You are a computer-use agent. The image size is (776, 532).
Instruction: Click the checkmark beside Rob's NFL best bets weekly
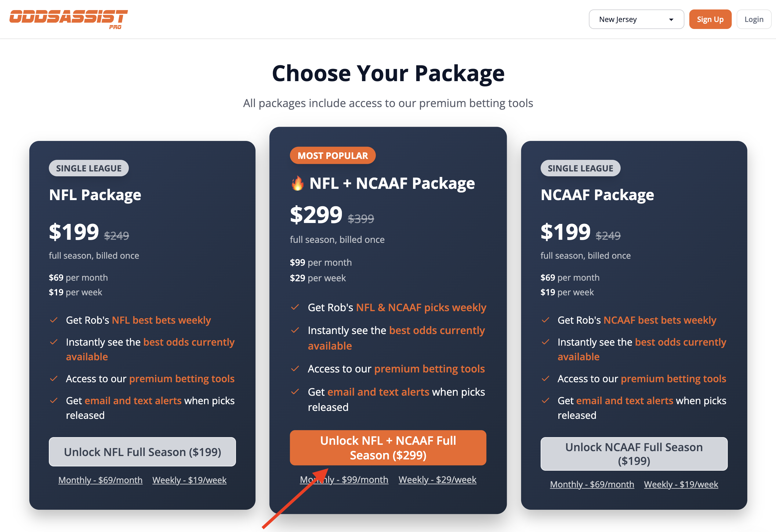click(x=54, y=320)
